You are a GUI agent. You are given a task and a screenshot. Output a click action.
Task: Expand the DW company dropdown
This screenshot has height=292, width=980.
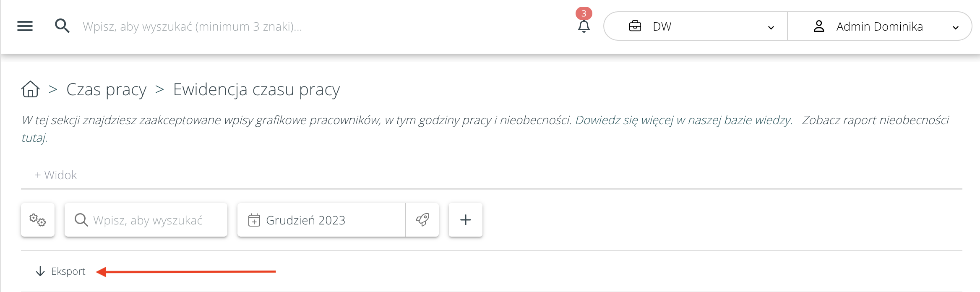coord(771,27)
